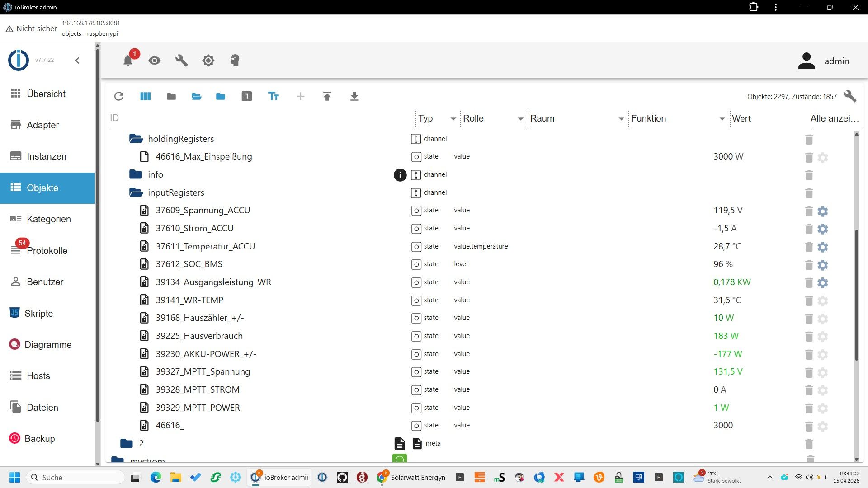The image size is (868, 488).
Task: Open notifications bell with red badge
Action: [128, 61]
